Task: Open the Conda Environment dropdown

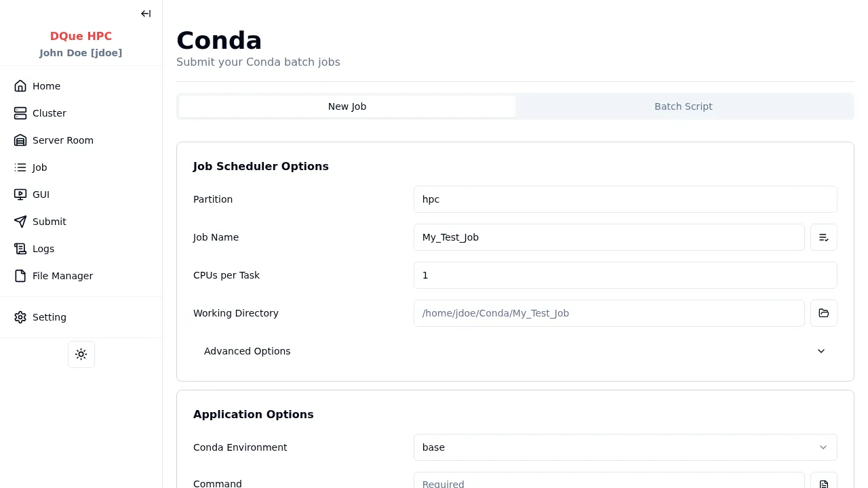Action: pos(625,447)
